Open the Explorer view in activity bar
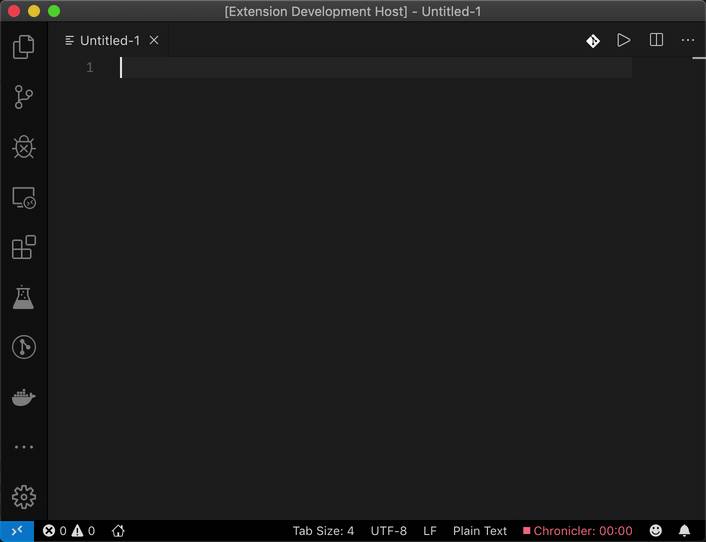The width and height of the screenshot is (706, 542). click(23, 47)
